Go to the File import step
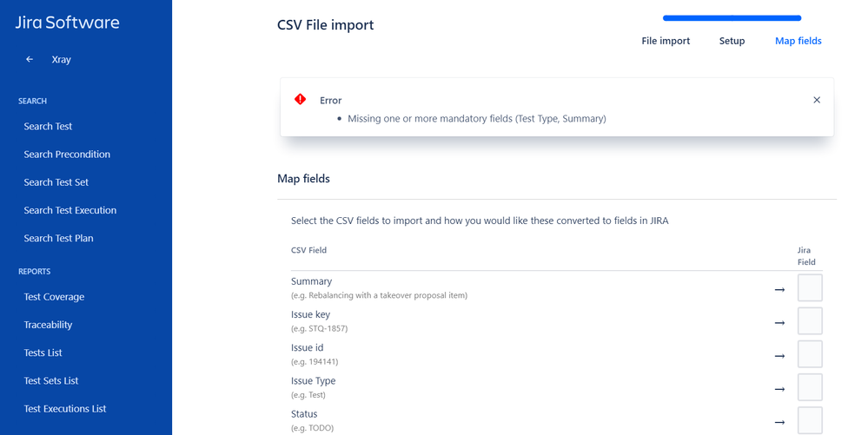This screenshot has width=868, height=435. click(666, 41)
